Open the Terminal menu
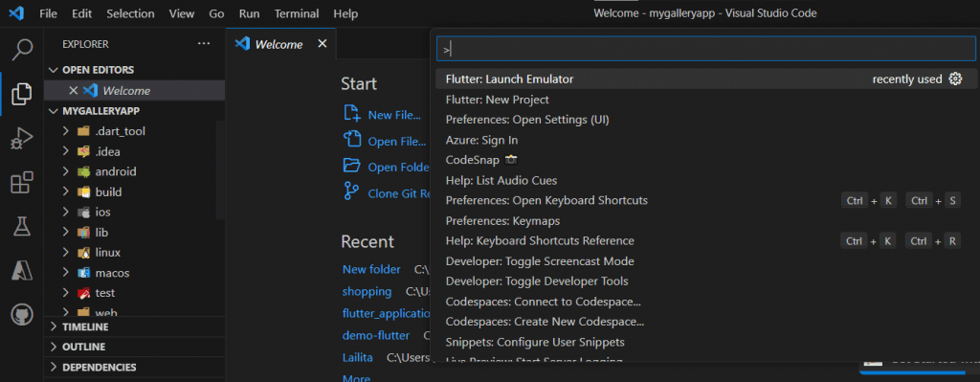The height and width of the screenshot is (382, 980). click(x=297, y=13)
